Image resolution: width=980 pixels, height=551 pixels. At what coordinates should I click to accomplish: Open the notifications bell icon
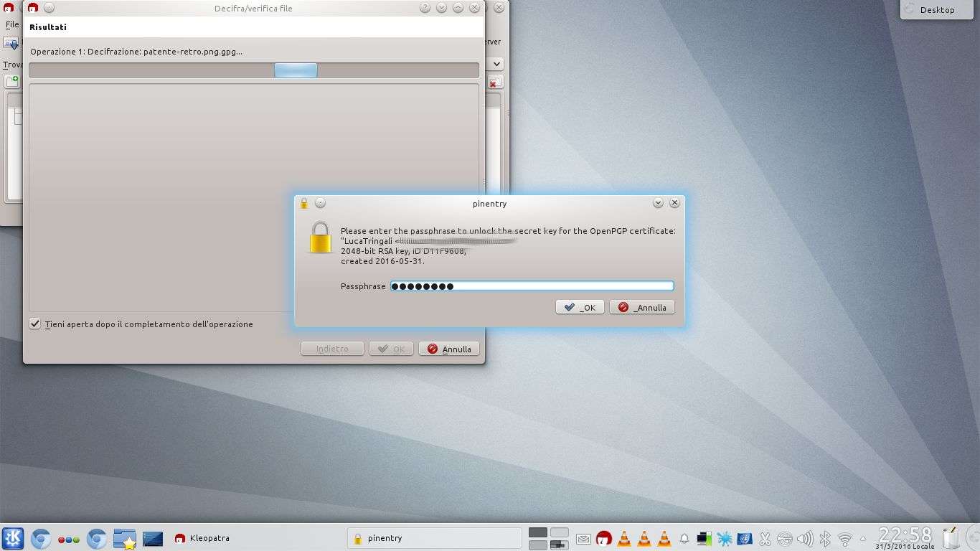pyautogui.click(x=684, y=538)
